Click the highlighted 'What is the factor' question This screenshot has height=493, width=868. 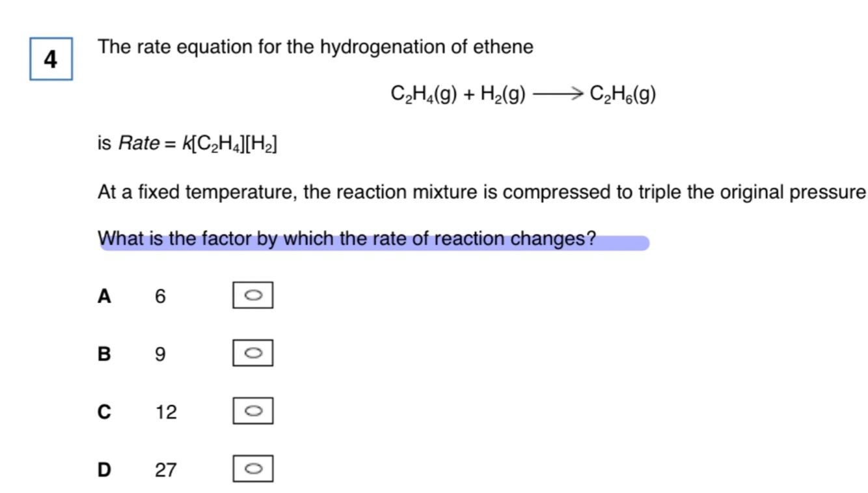click(347, 240)
